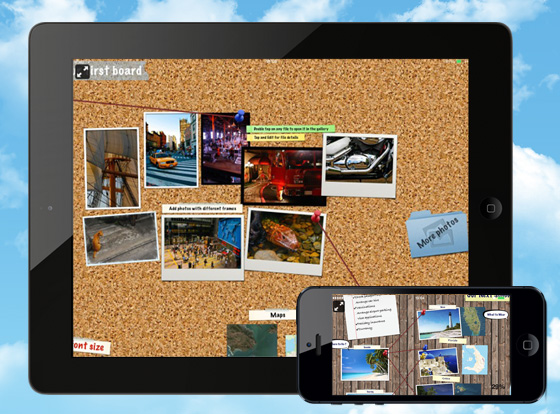Image resolution: width=560 pixels, height=414 pixels.
Task: Tap the fullscreen arrows icon on the iPhone board
Action: [339, 306]
